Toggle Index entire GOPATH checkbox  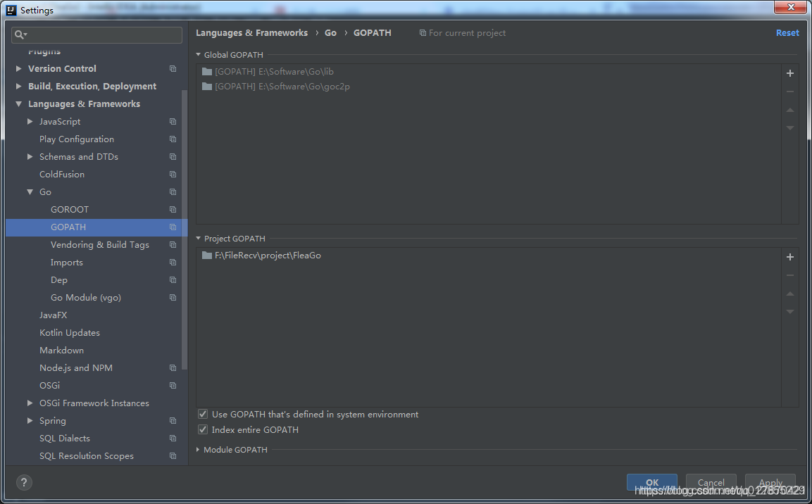click(203, 429)
